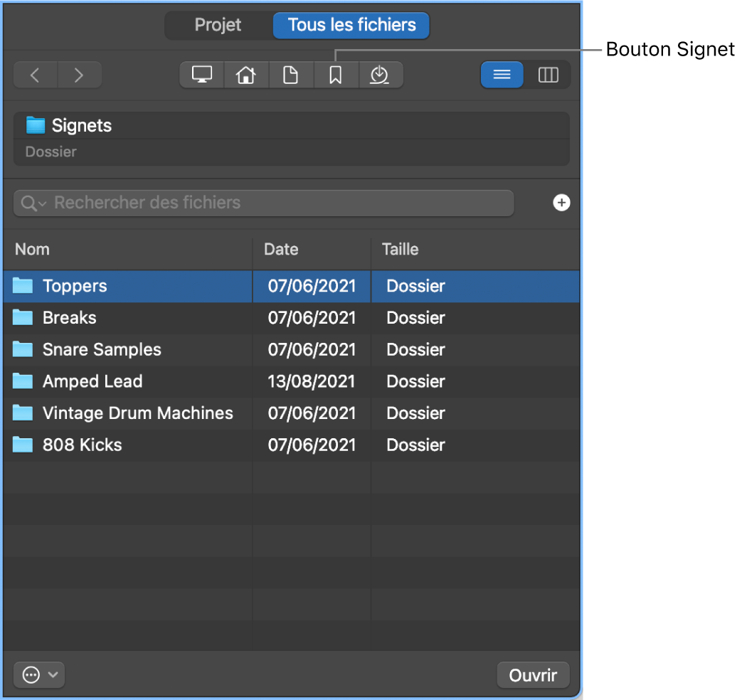
Task: Switch to column view
Action: click(548, 75)
